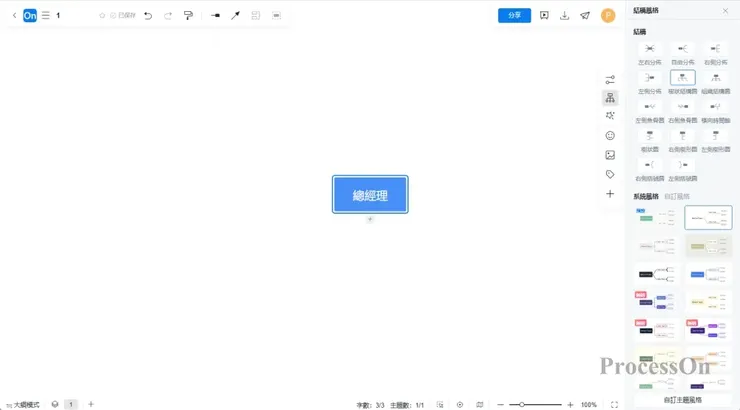Viewport: 740px width, 410px height.
Task: Add a relationship arrow line
Action: click(x=235, y=16)
